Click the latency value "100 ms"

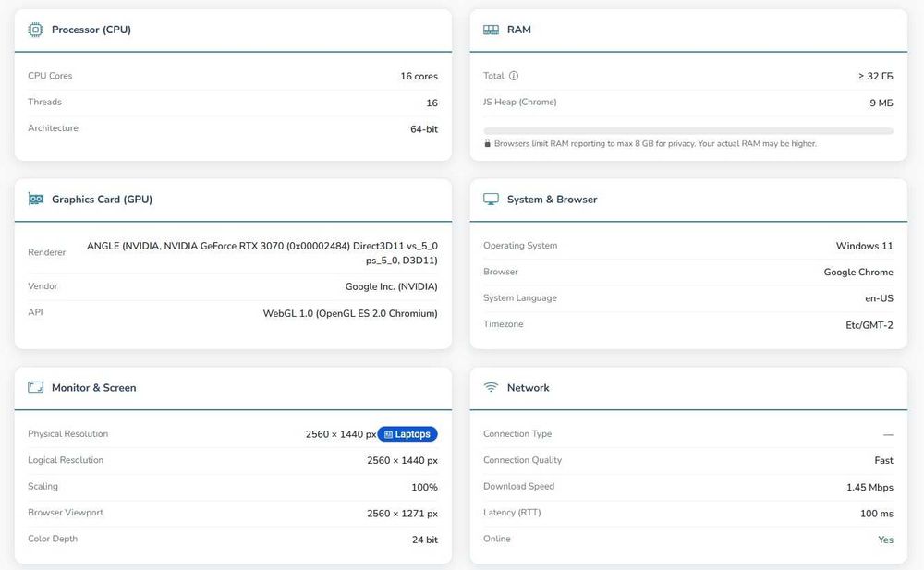click(877, 514)
